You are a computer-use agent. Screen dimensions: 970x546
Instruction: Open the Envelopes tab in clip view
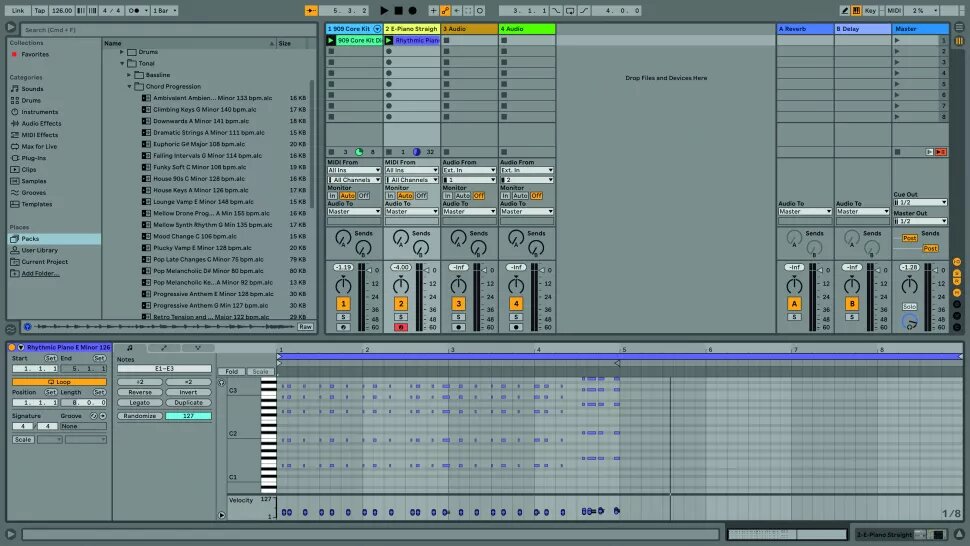162,348
